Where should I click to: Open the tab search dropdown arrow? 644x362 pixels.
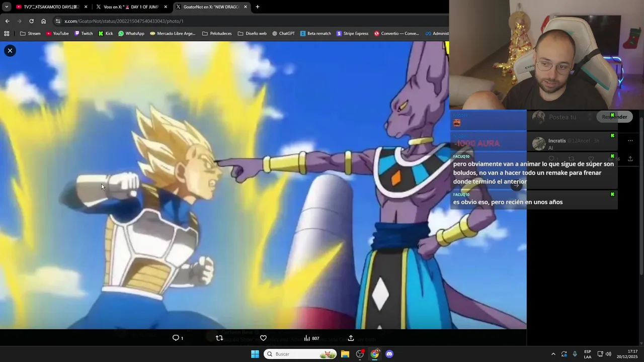(7, 7)
